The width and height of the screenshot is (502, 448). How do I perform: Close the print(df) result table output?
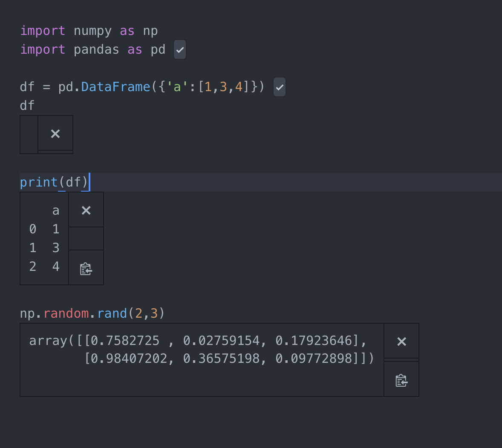[86, 210]
